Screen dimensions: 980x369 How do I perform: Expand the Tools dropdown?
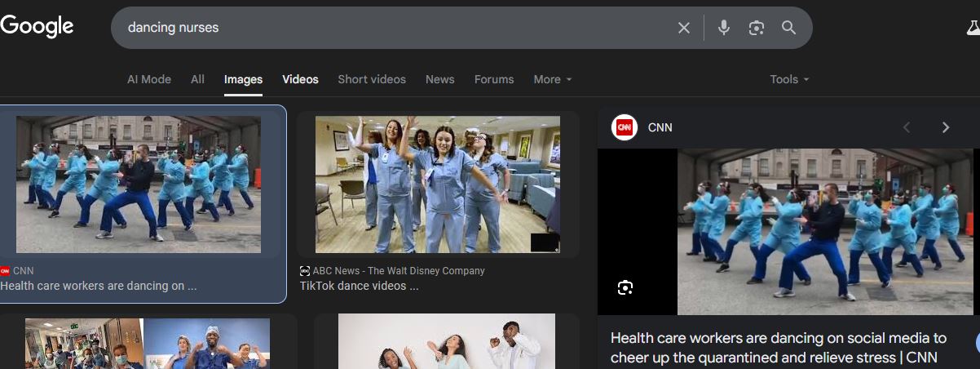pyautogui.click(x=789, y=79)
